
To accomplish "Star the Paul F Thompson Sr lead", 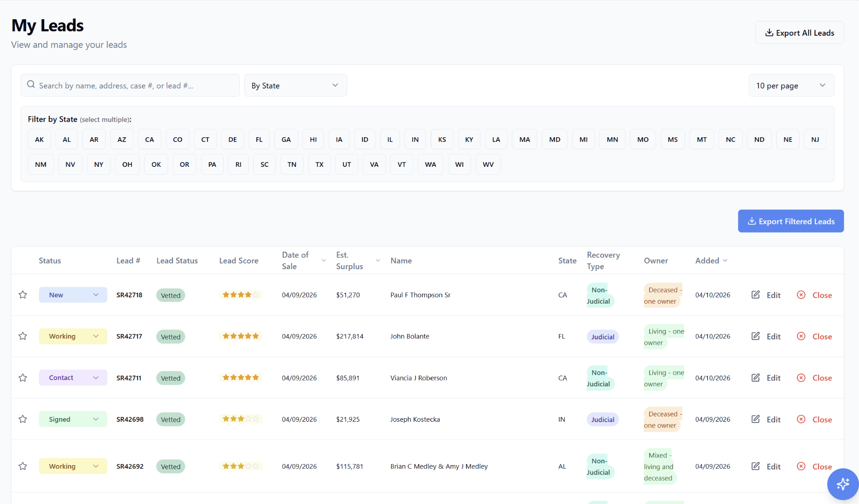I will (23, 295).
